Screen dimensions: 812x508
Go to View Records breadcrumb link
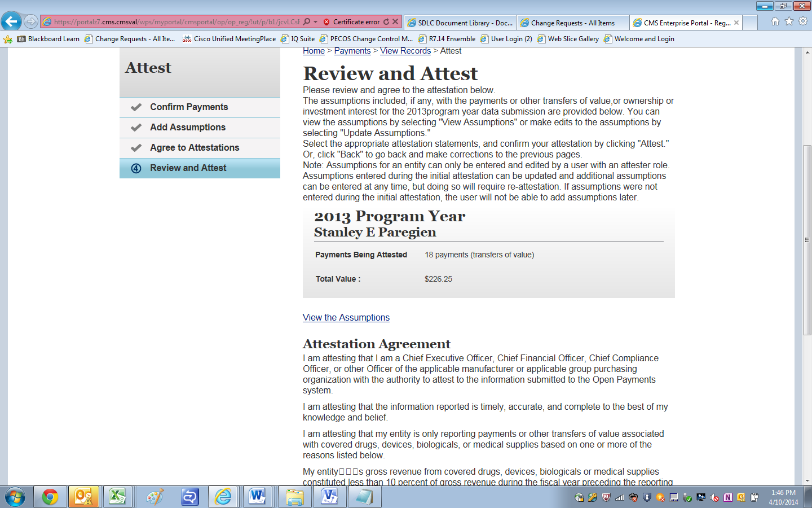[x=405, y=51]
